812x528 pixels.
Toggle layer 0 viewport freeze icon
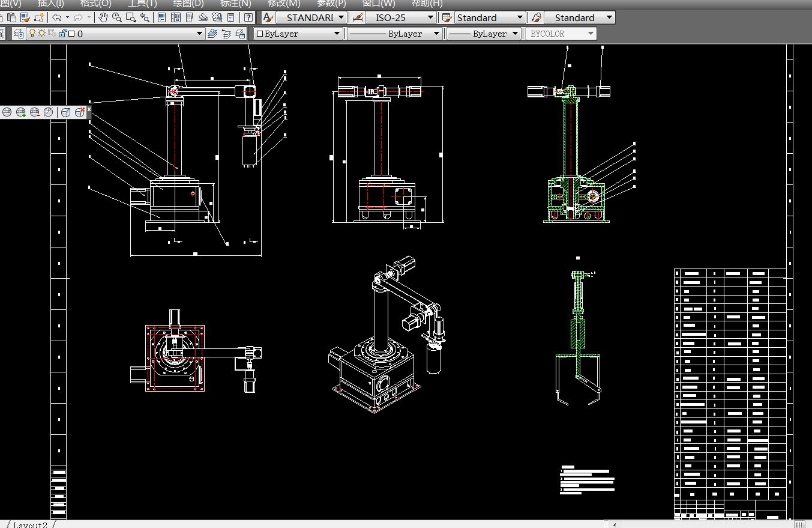pyautogui.click(x=52, y=34)
